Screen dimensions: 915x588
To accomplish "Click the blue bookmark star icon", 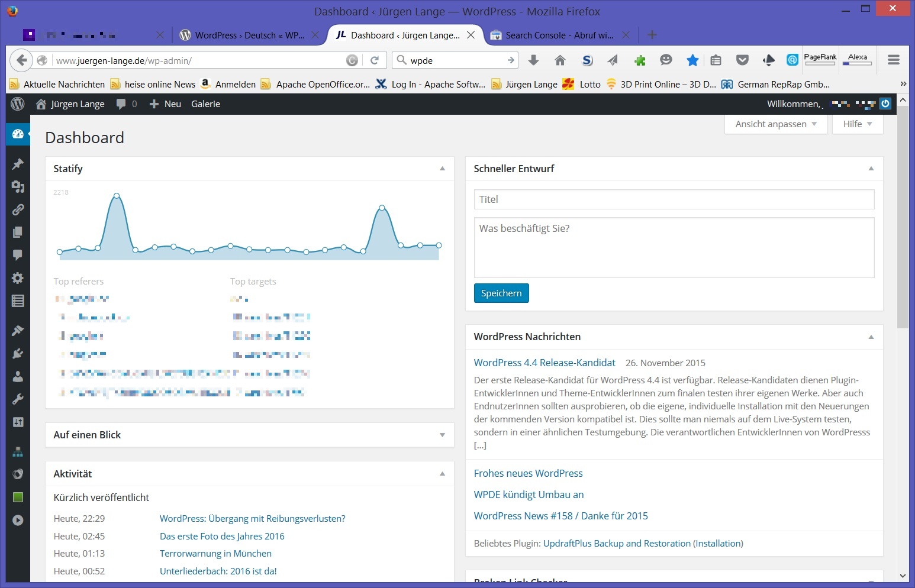I will (692, 60).
